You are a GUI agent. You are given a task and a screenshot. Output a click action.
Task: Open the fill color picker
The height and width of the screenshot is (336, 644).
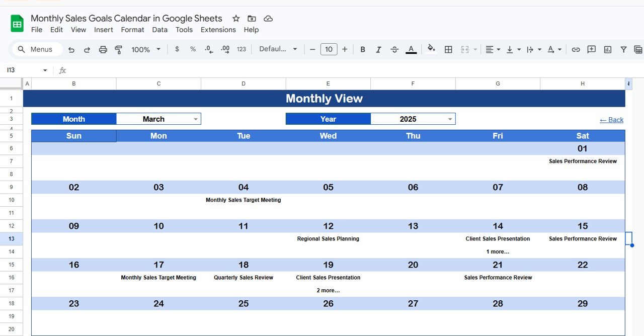coord(431,49)
